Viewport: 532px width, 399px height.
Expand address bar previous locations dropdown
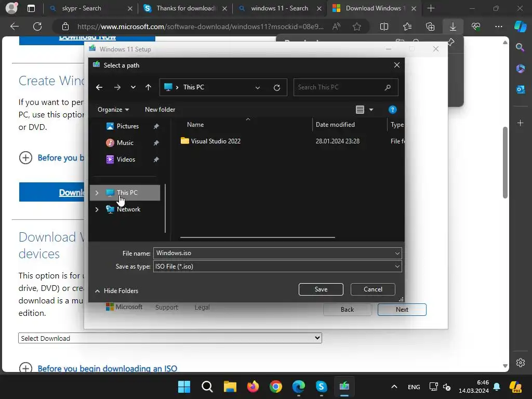click(258, 87)
